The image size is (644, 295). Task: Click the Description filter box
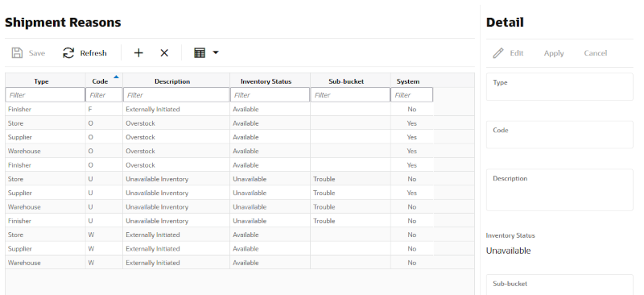(176, 95)
